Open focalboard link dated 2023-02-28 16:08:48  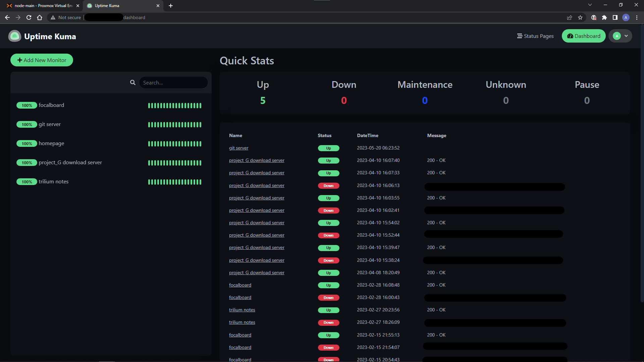pos(240,285)
